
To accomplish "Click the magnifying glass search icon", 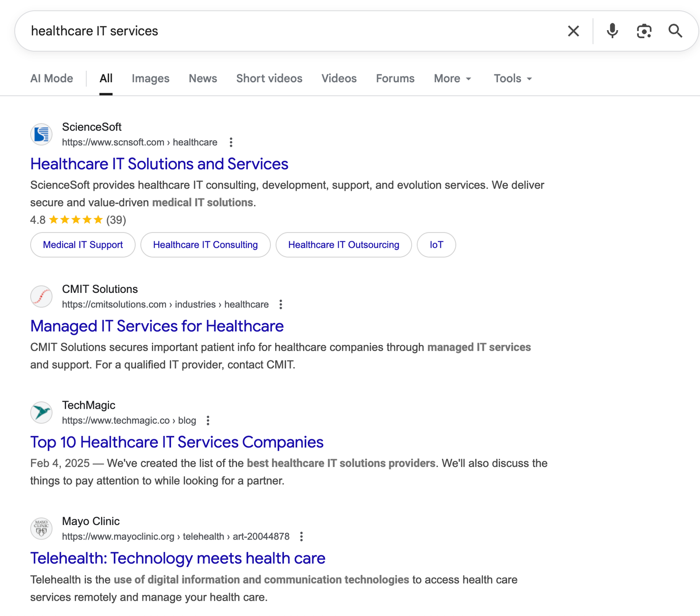I will pyautogui.click(x=675, y=31).
